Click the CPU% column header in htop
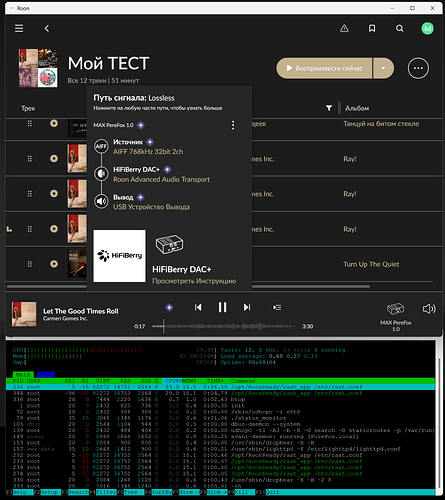 pos(172,381)
